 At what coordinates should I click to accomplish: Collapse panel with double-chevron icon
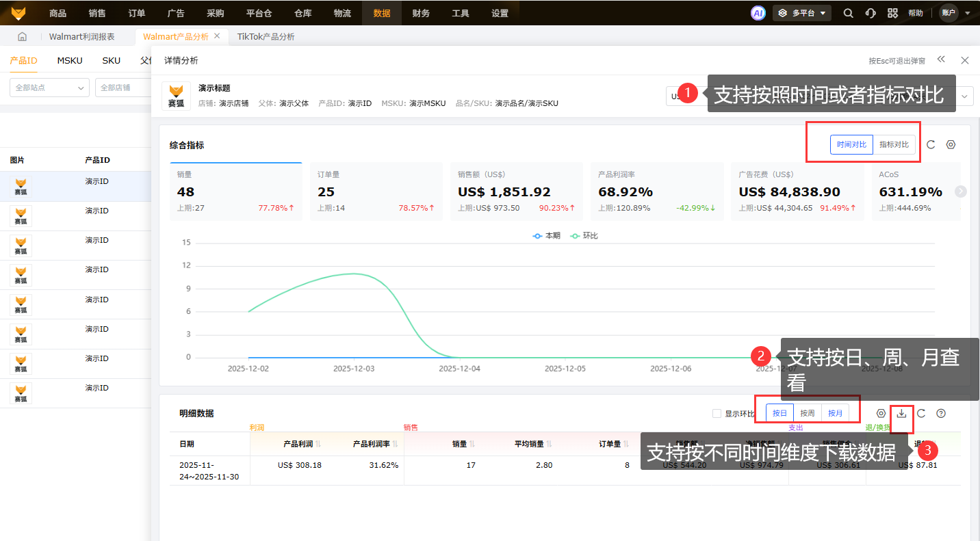(x=942, y=60)
